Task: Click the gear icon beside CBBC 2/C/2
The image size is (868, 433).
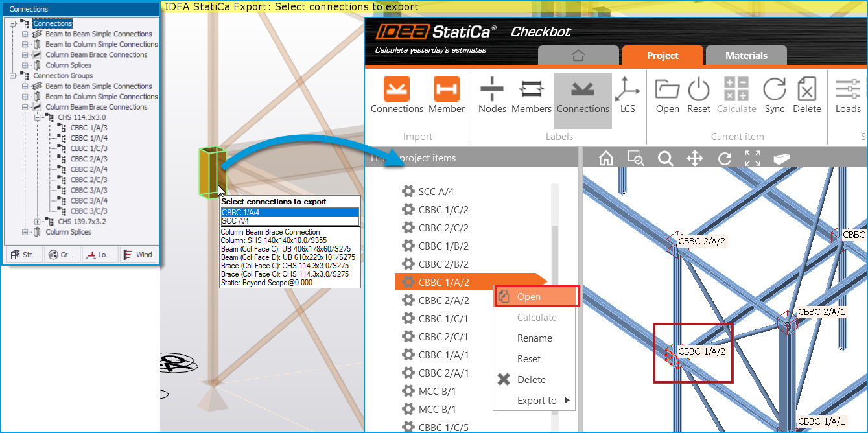Action: click(408, 228)
